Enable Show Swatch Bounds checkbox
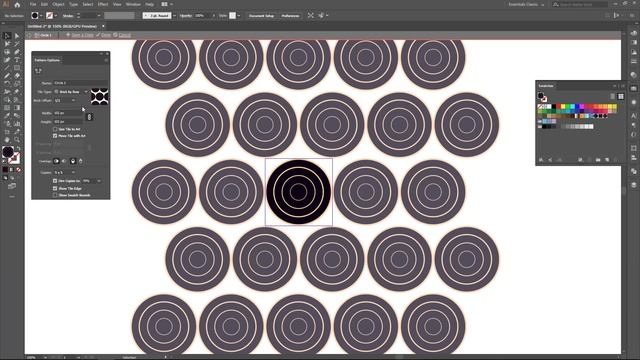 coord(55,195)
